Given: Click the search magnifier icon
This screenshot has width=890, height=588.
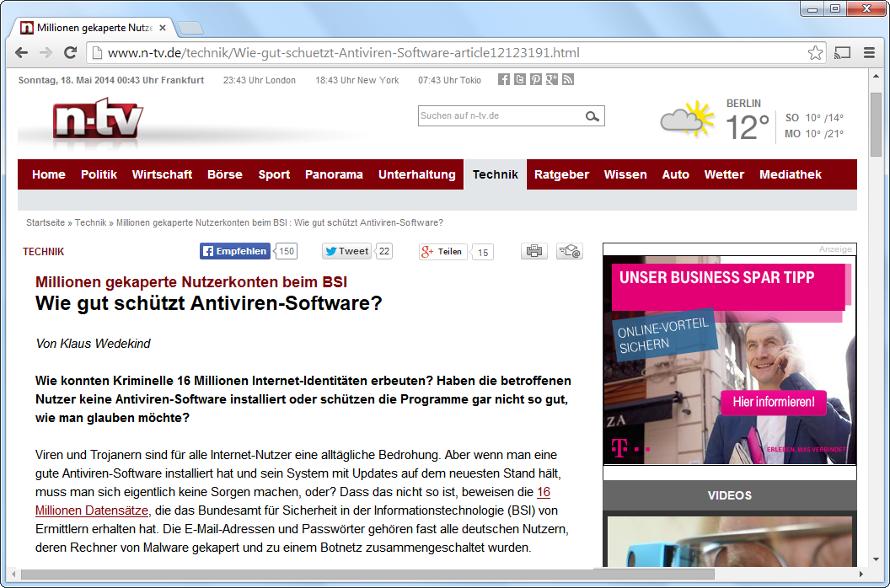Looking at the screenshot, I should pos(592,116).
